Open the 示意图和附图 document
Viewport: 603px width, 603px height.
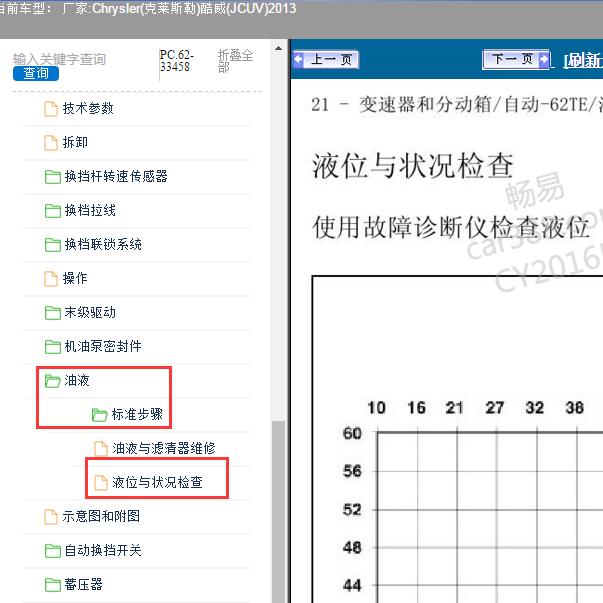coord(101,516)
